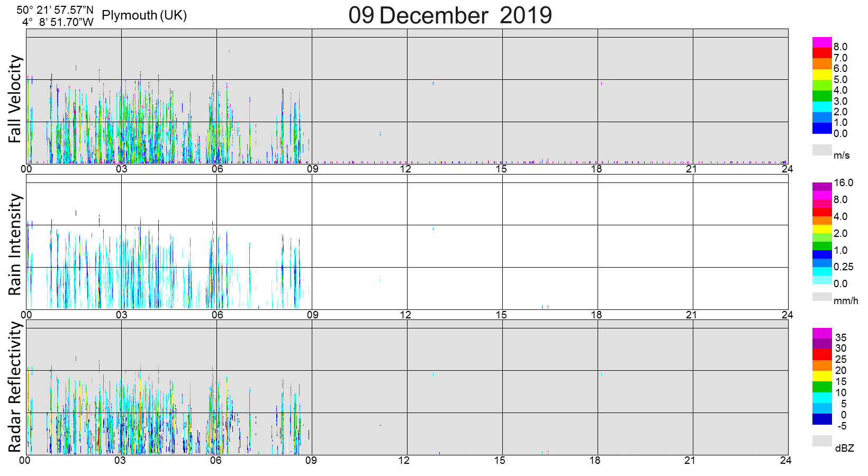This screenshot has height=476, width=868.
Task: Click the "20" value in Reflectivity legend
Action: (841, 370)
